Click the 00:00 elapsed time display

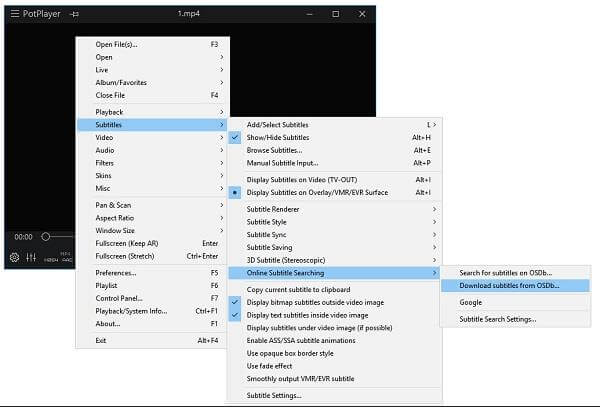pyautogui.click(x=23, y=237)
